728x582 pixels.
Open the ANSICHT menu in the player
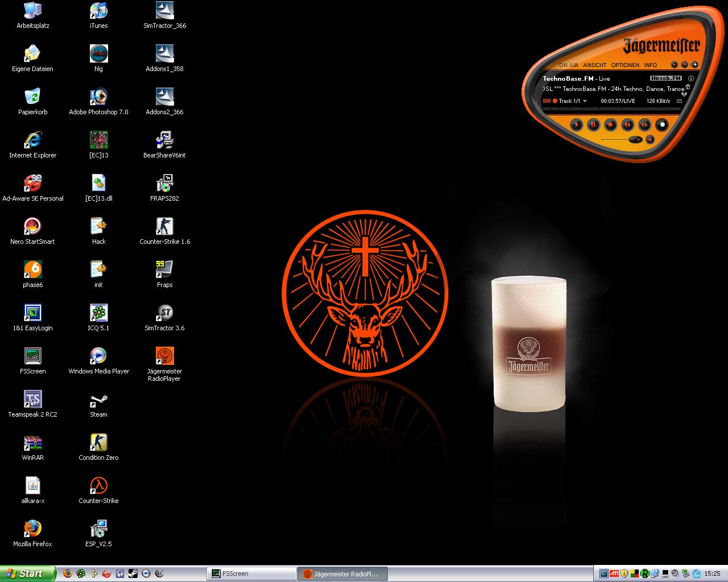[594, 65]
